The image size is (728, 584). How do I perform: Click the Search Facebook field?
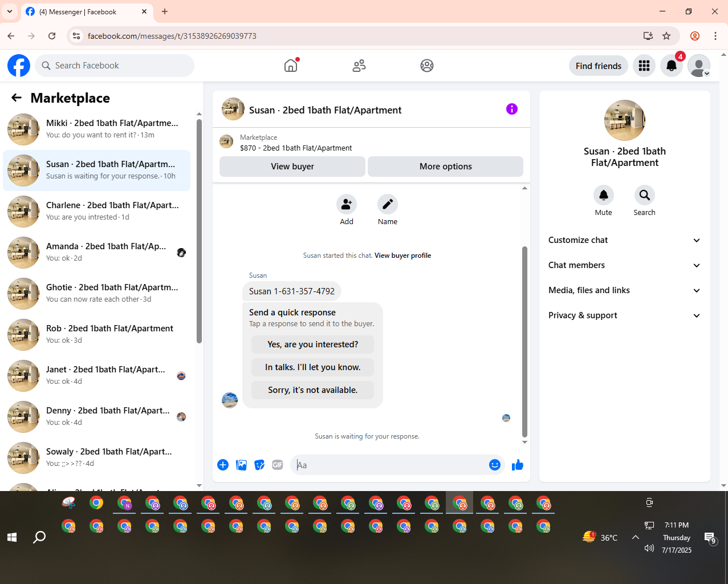(115, 66)
